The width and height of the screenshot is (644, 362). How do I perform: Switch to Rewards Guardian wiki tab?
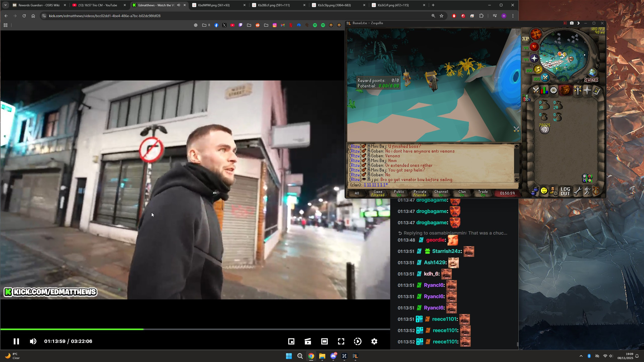click(39, 5)
